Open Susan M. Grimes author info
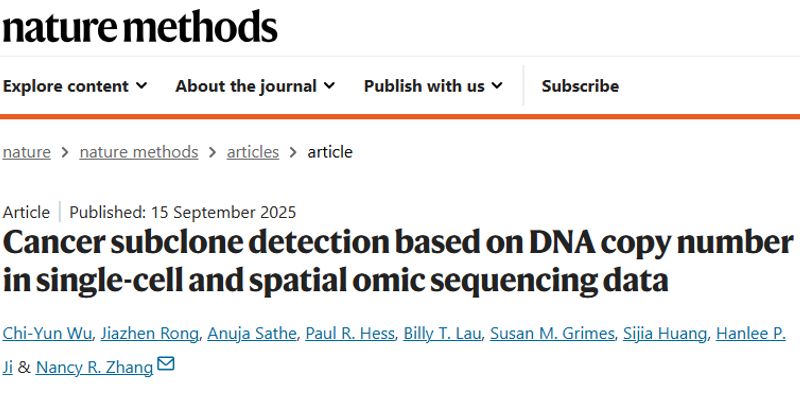 pyautogui.click(x=546, y=333)
